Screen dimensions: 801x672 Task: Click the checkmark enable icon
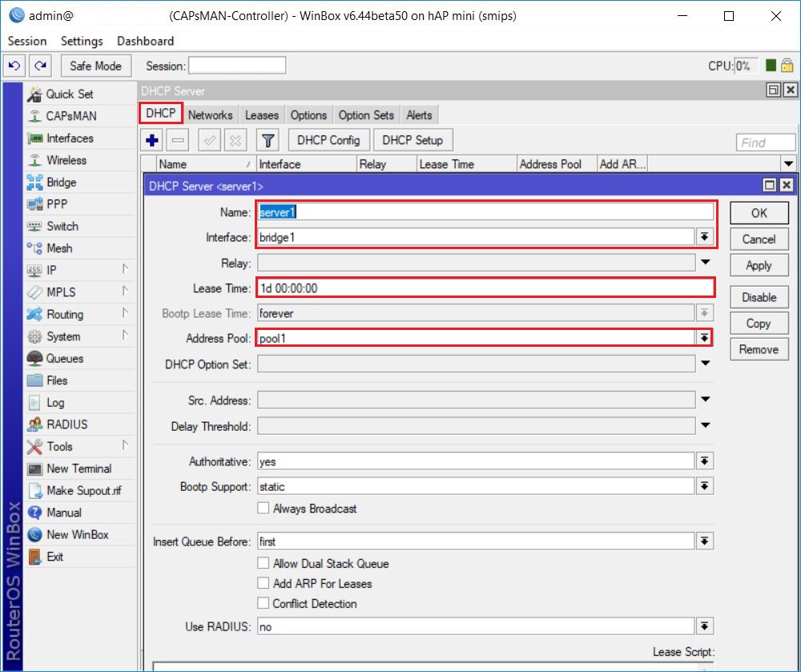pyautogui.click(x=209, y=140)
